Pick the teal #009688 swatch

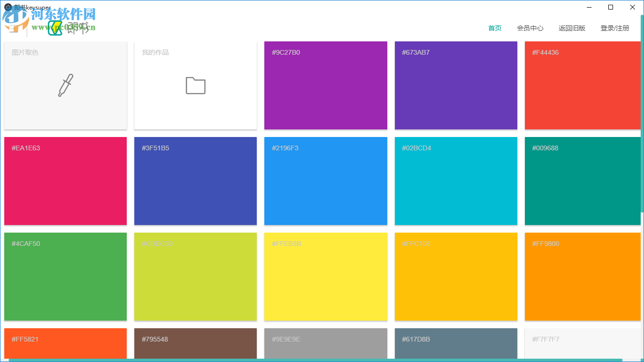click(583, 181)
